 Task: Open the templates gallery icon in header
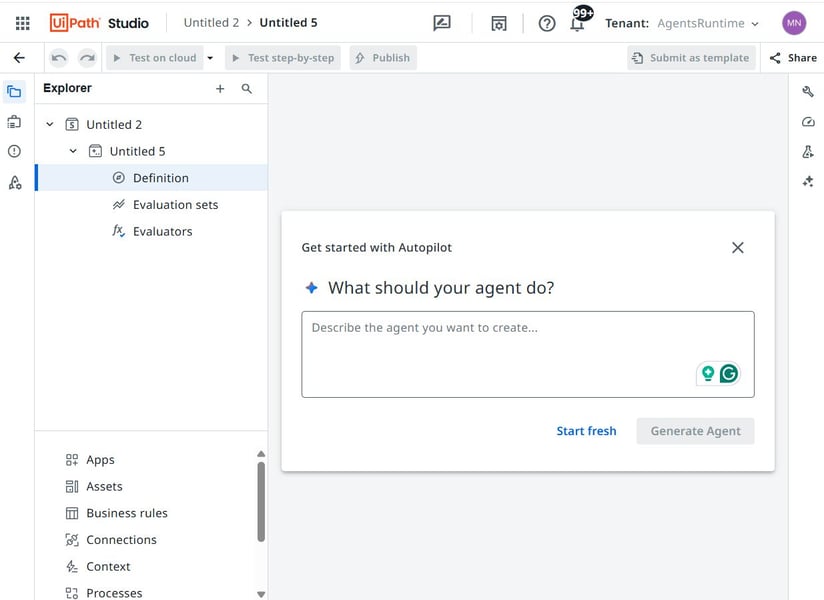pyautogui.click(x=499, y=23)
